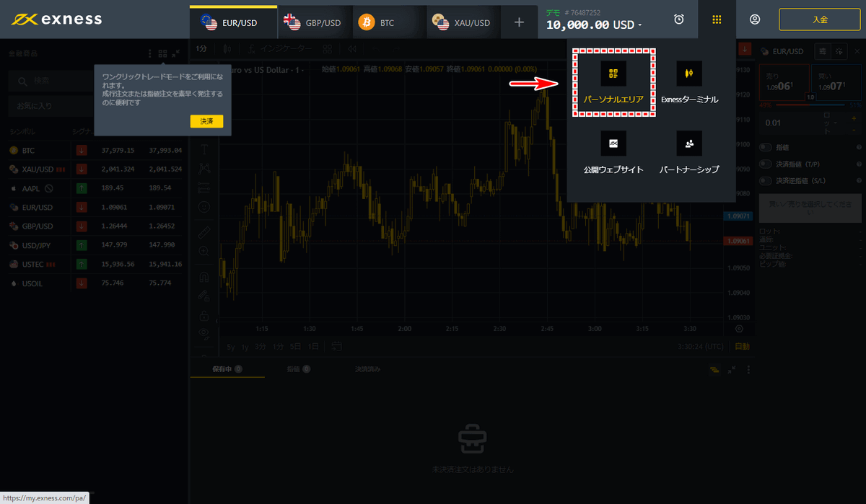Select the Text drawing tool on the chart

[205, 149]
